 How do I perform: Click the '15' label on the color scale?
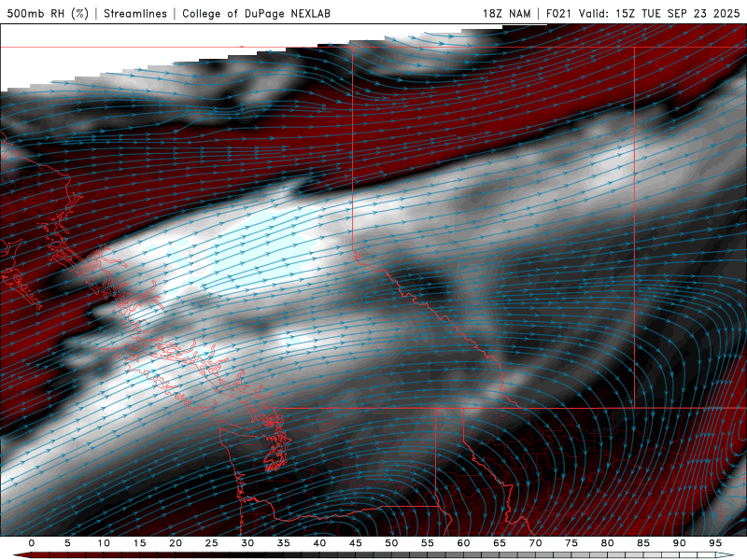[x=139, y=543]
